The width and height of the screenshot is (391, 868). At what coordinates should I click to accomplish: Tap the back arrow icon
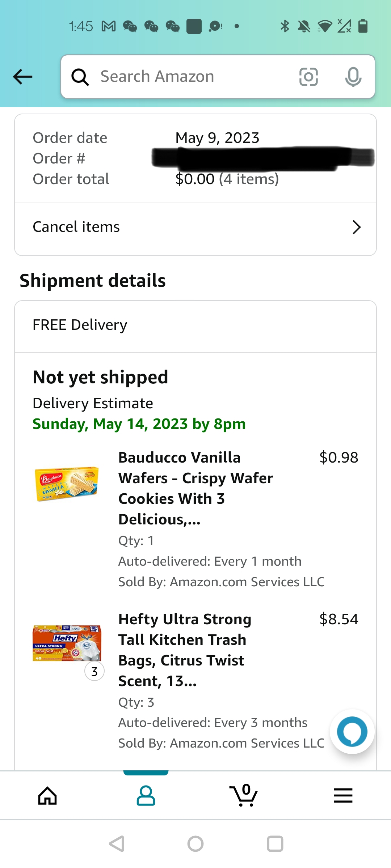coord(22,77)
